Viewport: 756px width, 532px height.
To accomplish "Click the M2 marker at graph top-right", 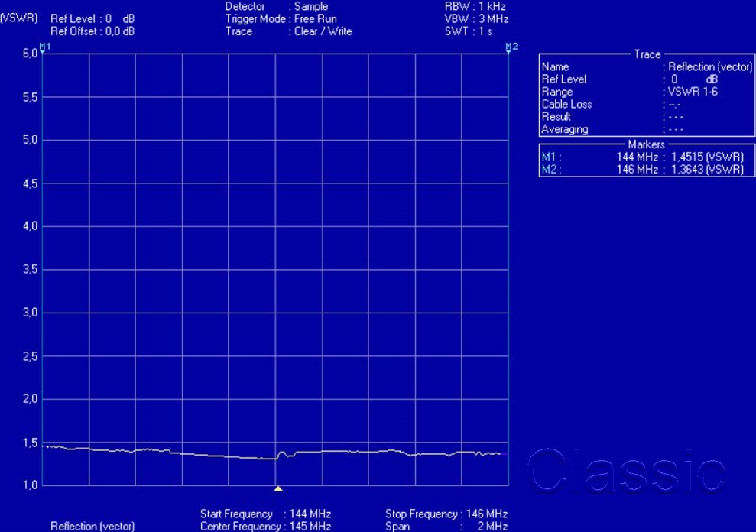I will click(511, 47).
